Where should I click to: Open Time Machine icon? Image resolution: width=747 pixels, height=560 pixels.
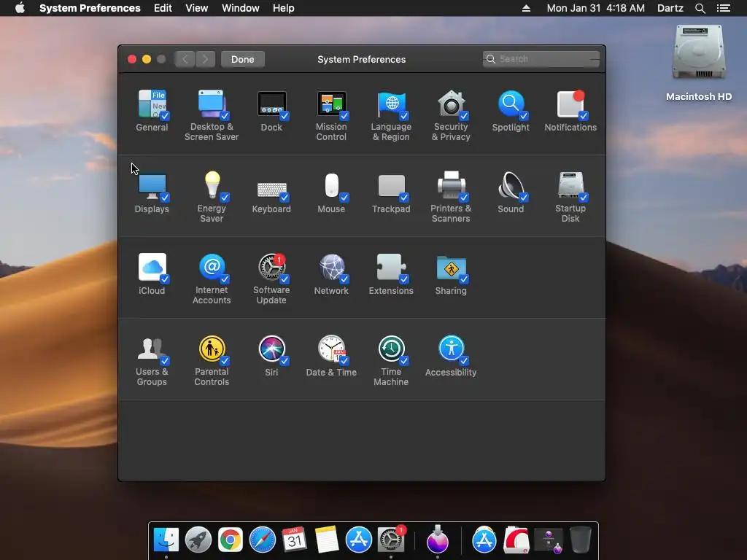(391, 349)
